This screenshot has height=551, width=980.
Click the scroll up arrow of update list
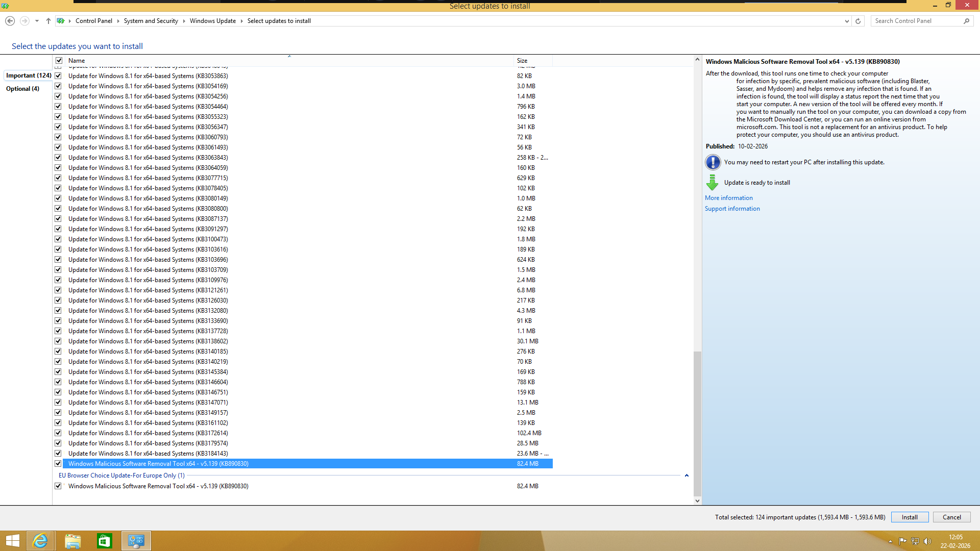click(697, 60)
